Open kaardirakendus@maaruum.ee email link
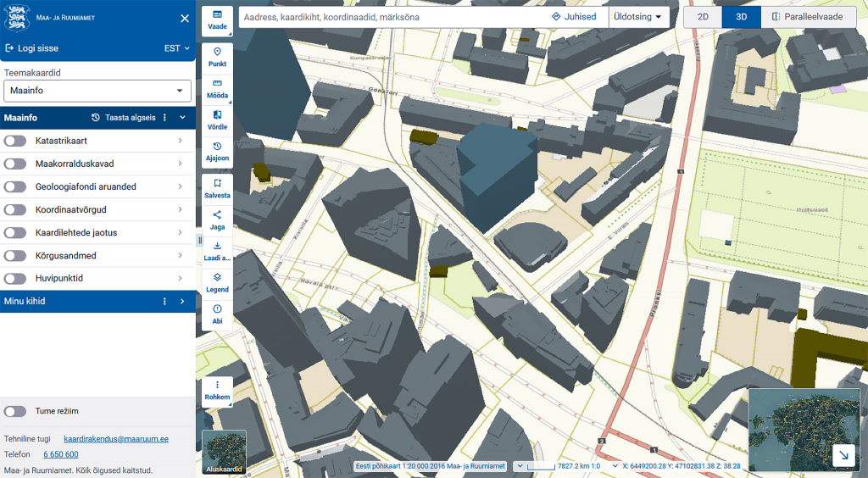This screenshot has width=868, height=478. coord(116,439)
